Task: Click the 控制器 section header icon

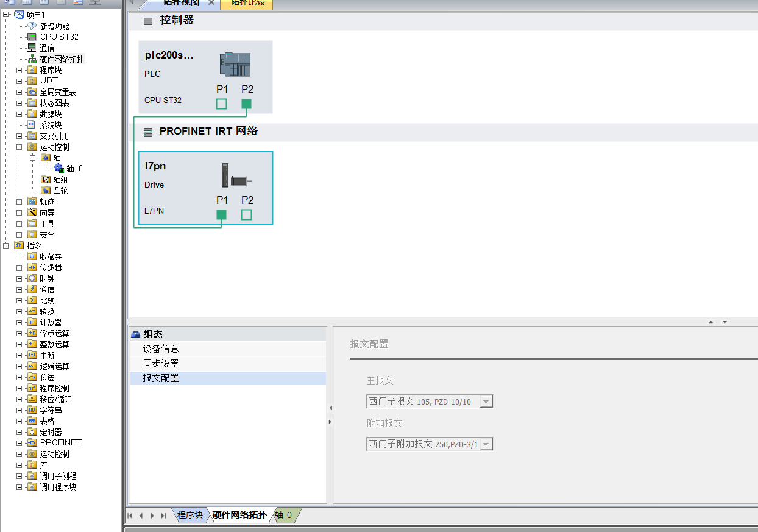Action: tap(147, 21)
